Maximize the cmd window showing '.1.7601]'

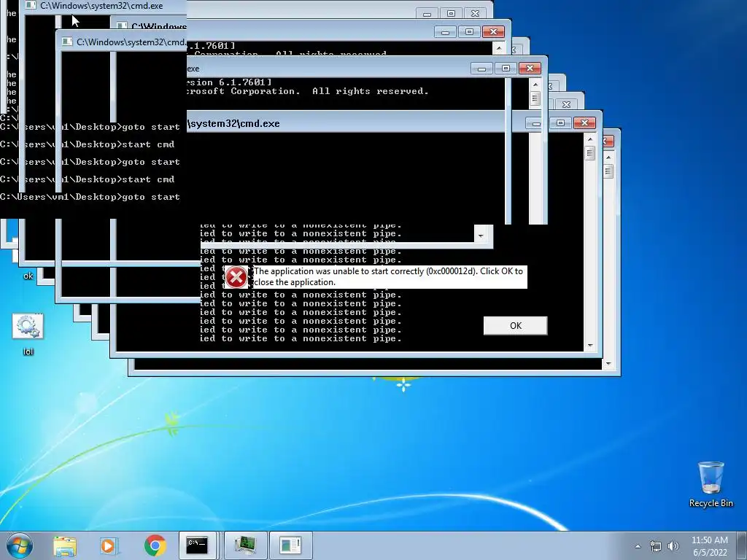[469, 31]
